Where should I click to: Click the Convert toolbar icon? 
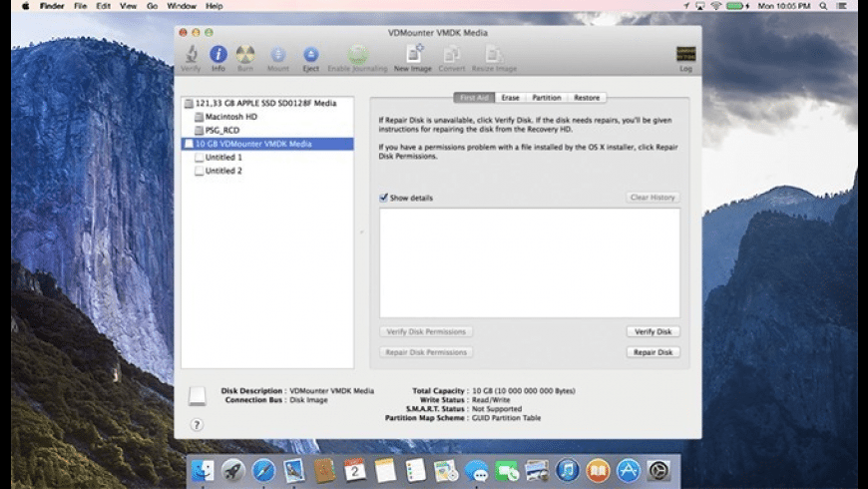click(x=452, y=58)
